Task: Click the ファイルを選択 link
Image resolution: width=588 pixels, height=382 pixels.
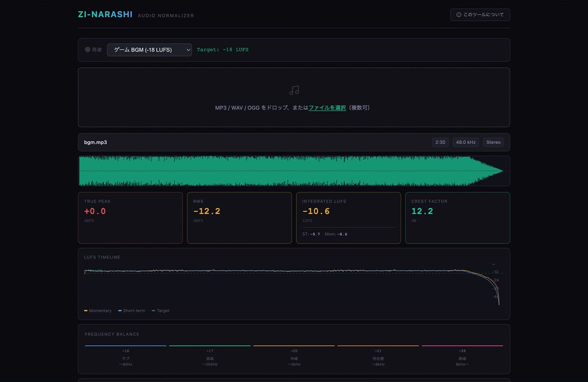Action: 327,108
